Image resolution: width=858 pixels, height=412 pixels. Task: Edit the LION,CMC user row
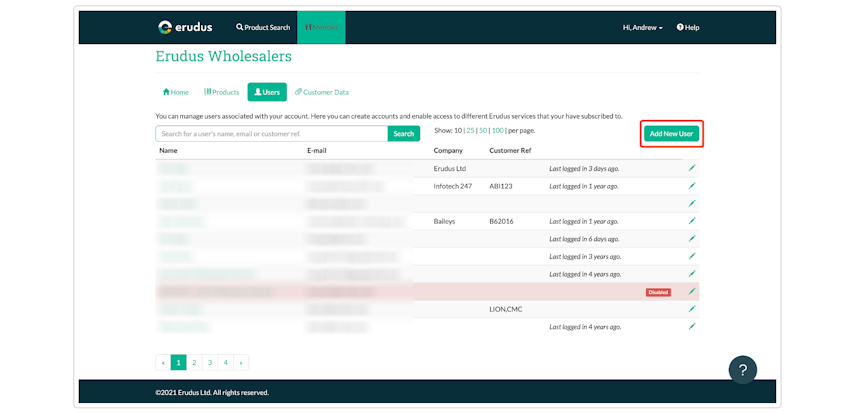pos(692,309)
